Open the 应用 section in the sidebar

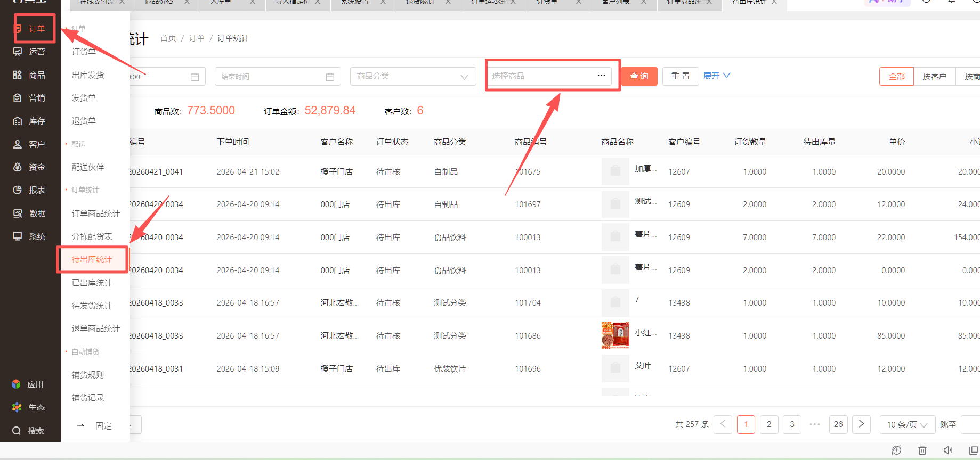28,384
